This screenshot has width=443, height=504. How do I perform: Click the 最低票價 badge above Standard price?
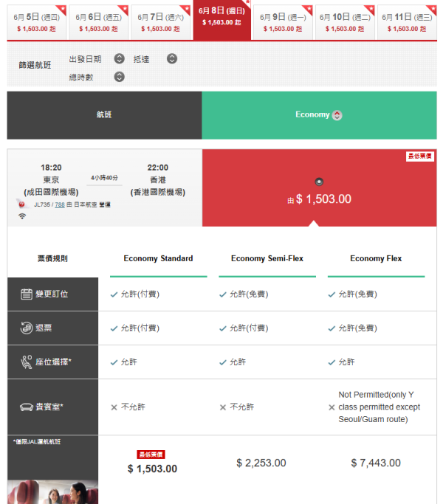click(x=151, y=455)
